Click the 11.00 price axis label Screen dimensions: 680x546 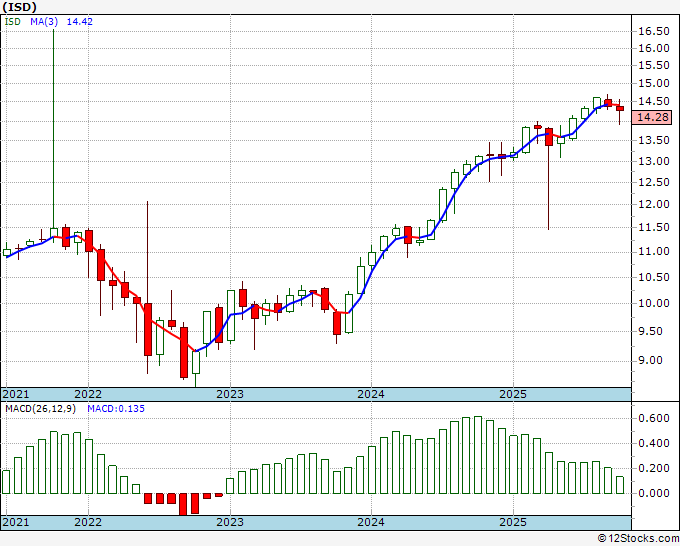[654, 252]
